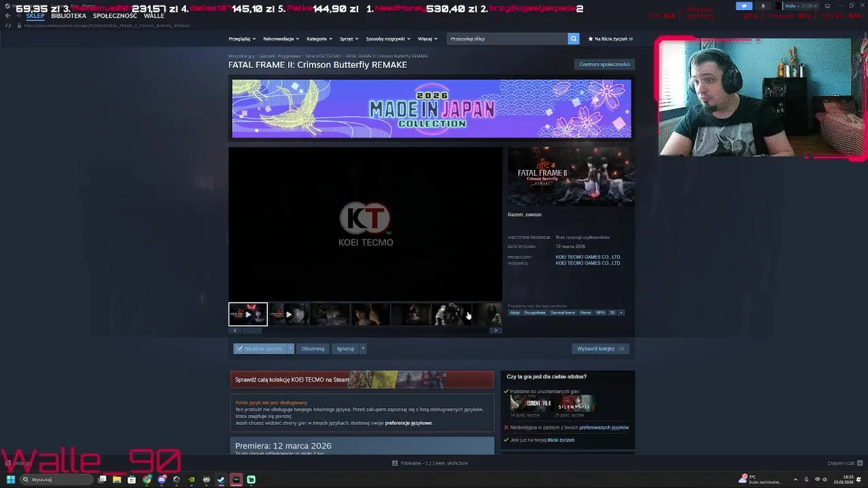Screen dimensions: 868x488
Task: Open the Streamlabs taskbar icon
Action: 251,479
